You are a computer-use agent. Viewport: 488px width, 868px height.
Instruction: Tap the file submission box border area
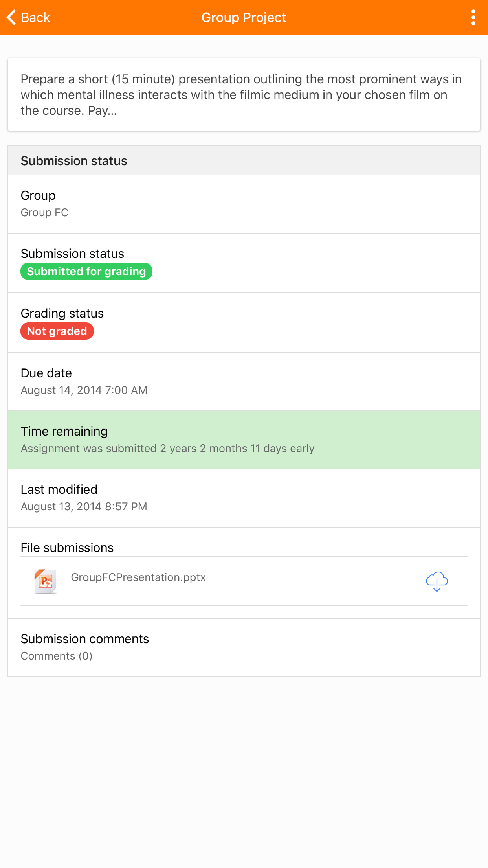coord(244,581)
